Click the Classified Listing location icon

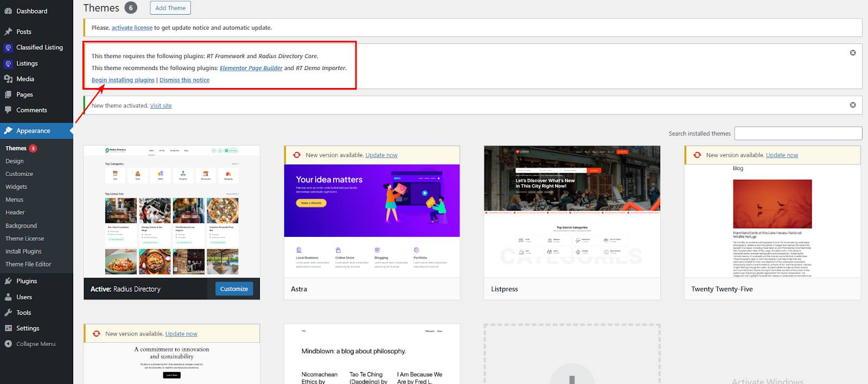[8, 48]
